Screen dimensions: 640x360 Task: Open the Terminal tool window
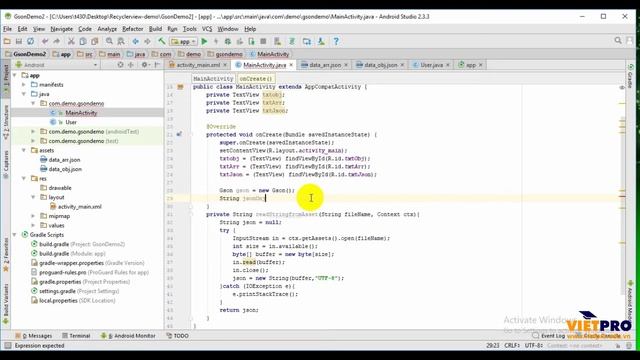point(76,336)
